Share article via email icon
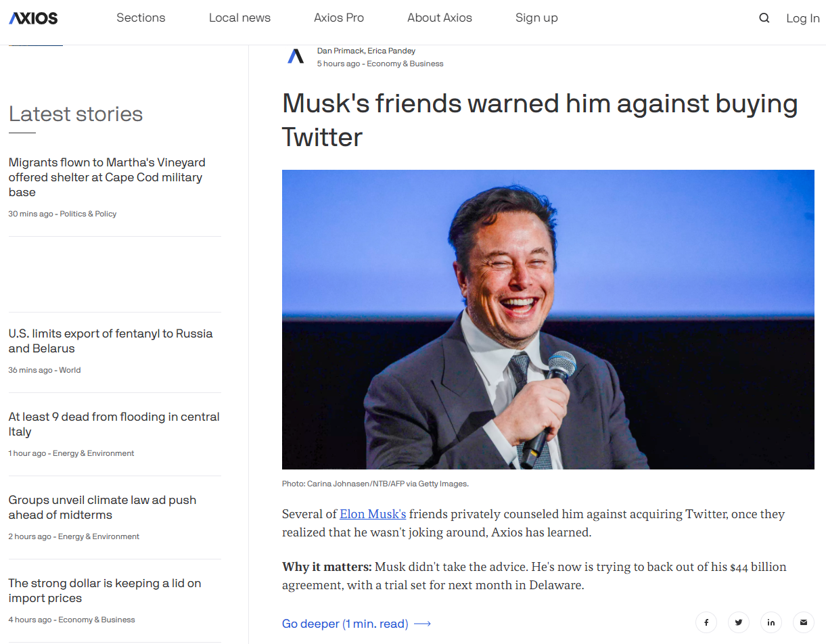 [x=804, y=622]
